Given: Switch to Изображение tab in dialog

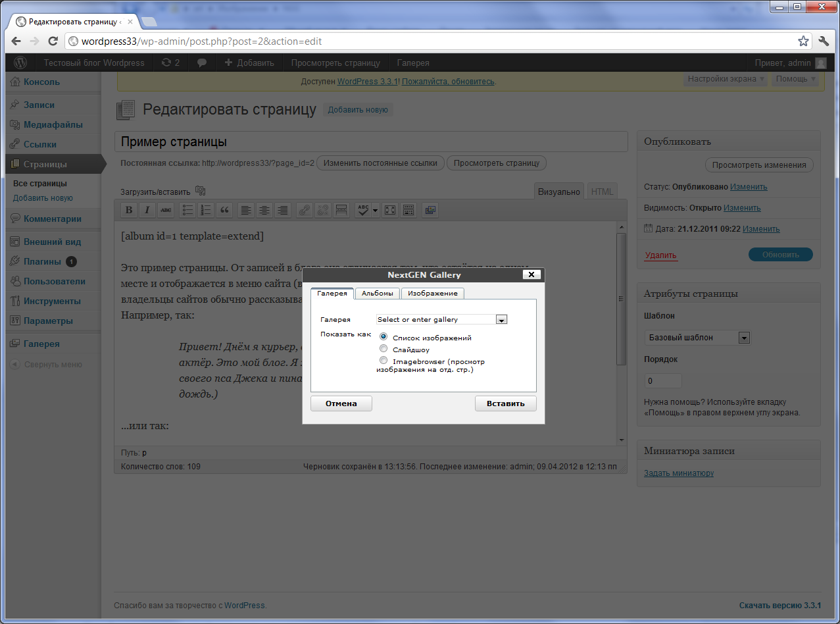Looking at the screenshot, I should (x=433, y=294).
